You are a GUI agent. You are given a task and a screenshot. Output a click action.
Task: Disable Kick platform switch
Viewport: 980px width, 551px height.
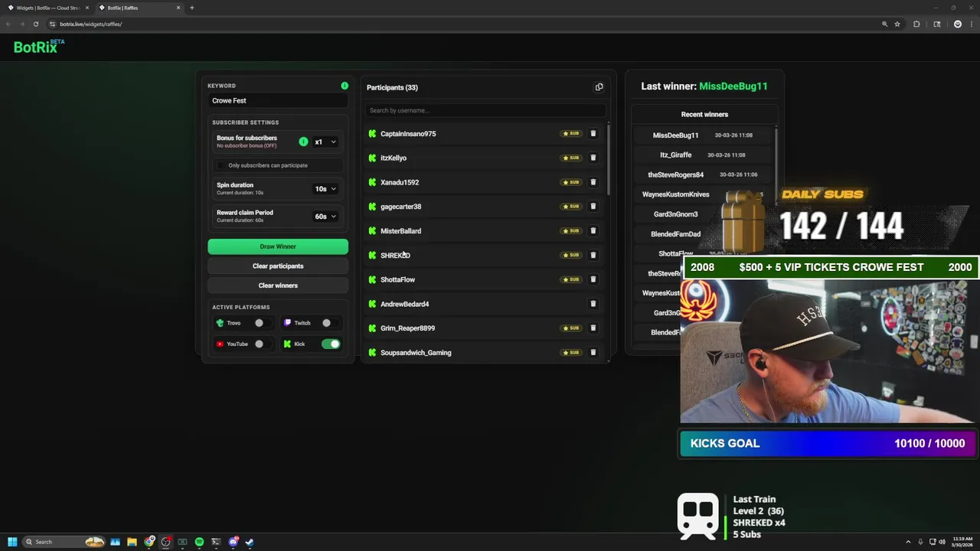click(331, 344)
